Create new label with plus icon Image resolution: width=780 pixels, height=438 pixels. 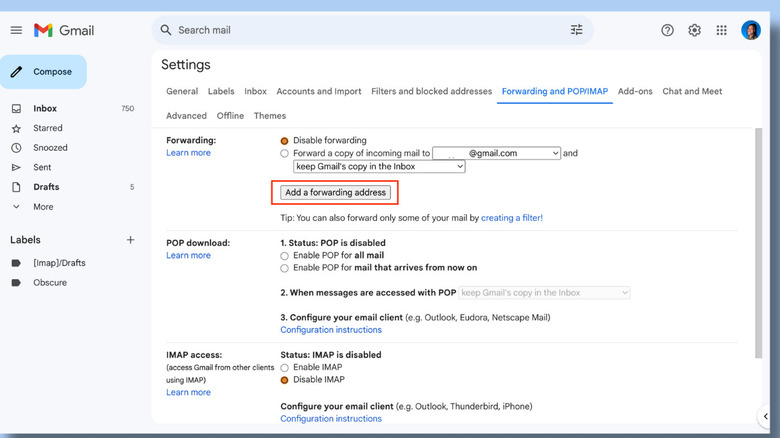[x=130, y=240]
